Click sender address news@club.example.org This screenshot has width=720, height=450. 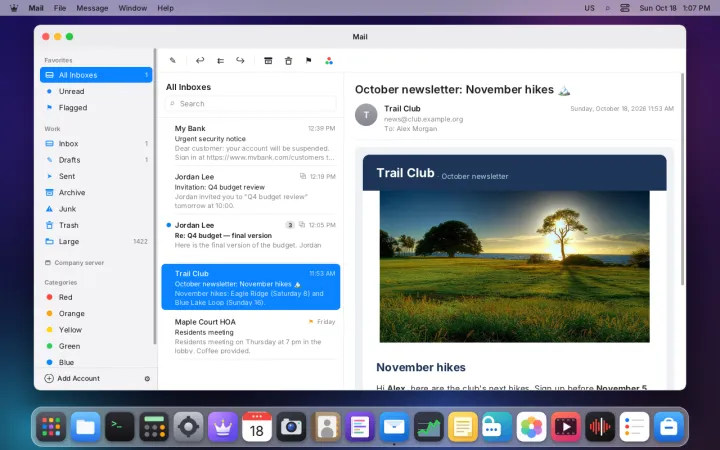[423, 119]
